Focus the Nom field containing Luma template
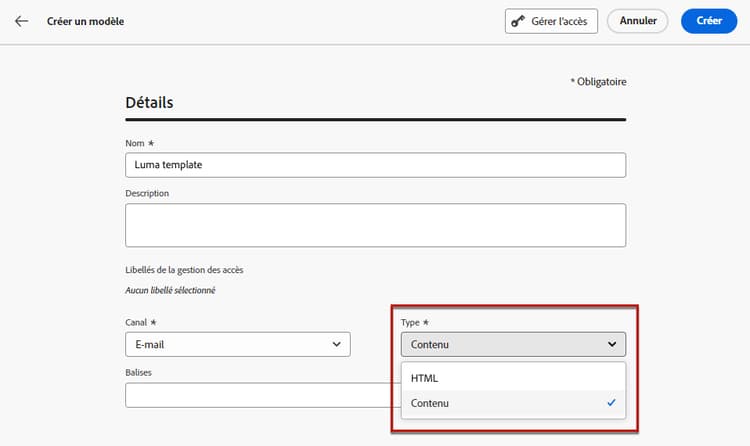Image resolution: width=750 pixels, height=446 pixels. tap(375, 165)
